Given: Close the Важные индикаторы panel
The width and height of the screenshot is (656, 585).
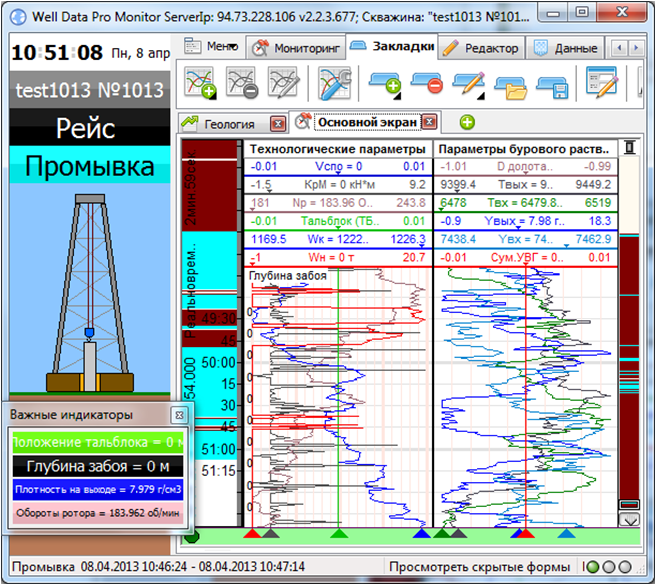Looking at the screenshot, I should pyautogui.click(x=179, y=415).
